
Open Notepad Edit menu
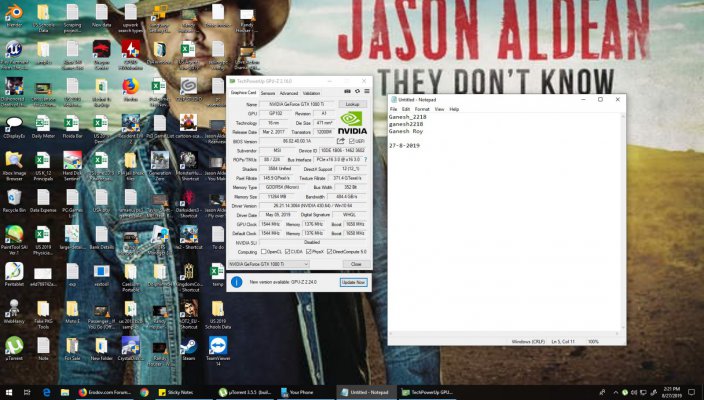point(406,109)
